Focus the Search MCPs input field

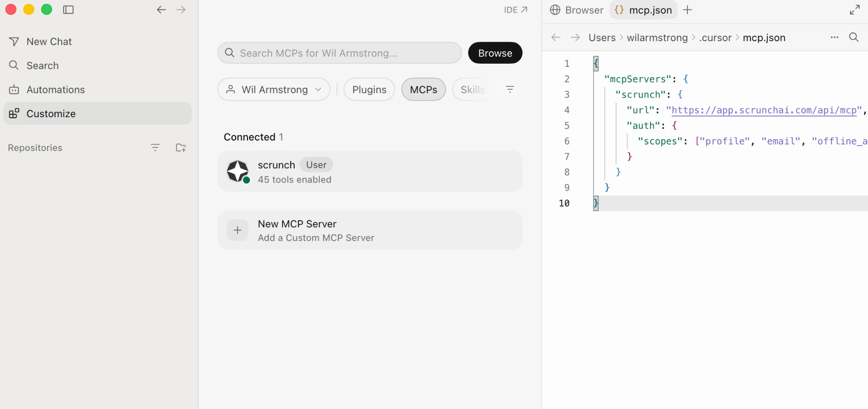[x=339, y=53]
